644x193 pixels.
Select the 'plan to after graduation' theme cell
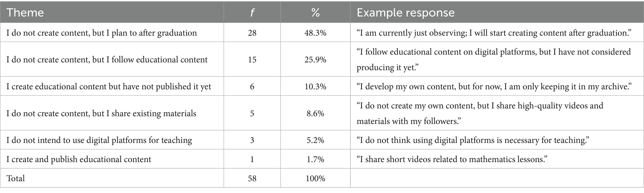(102, 33)
